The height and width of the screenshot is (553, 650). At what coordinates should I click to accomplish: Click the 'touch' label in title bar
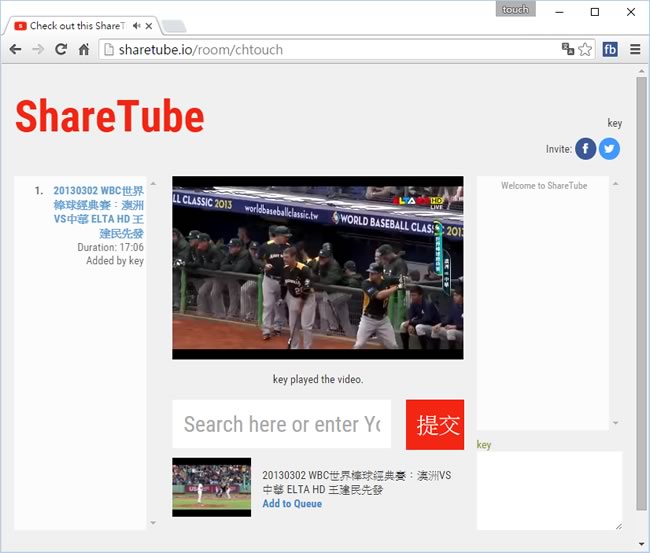click(515, 9)
